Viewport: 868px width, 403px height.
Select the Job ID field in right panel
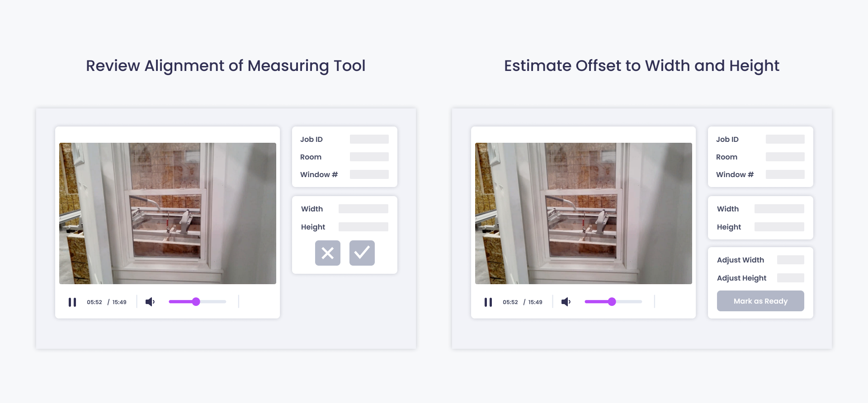point(785,139)
